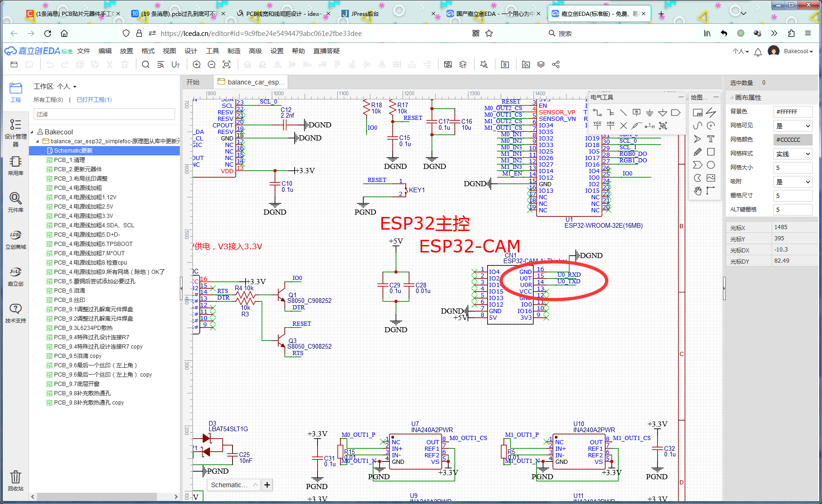The width and height of the screenshot is (822, 504).
Task: Select the Bus tool in 电气工具
Action: [x=610, y=112]
